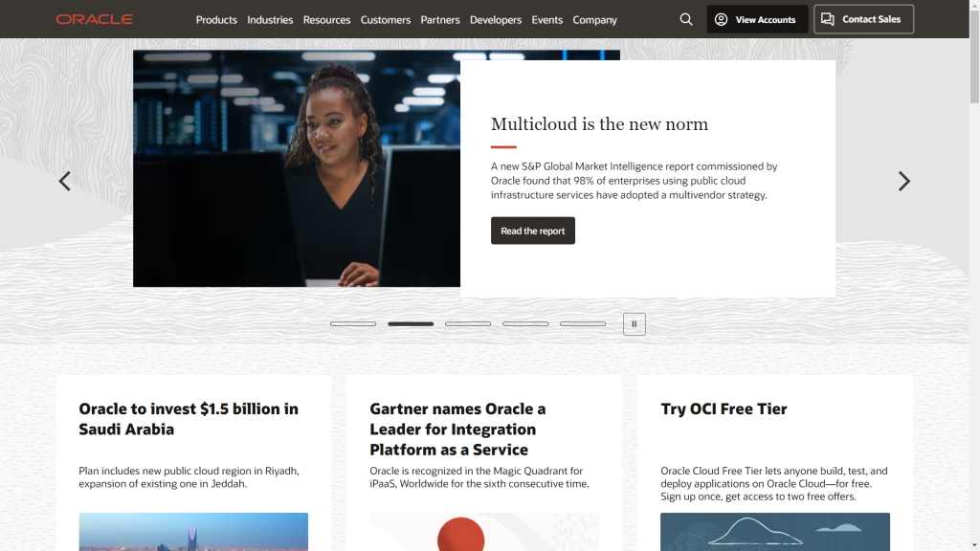Expand the Products menu
This screenshot has height=551, width=980.
coord(216,20)
